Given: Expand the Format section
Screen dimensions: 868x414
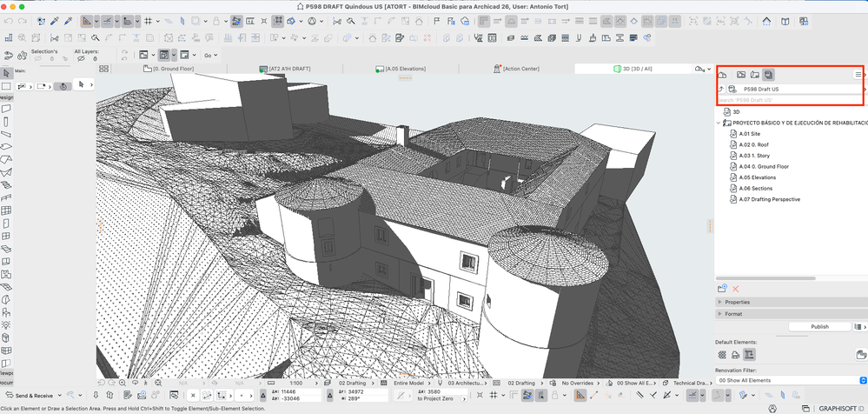Looking at the screenshot, I should 733,313.
